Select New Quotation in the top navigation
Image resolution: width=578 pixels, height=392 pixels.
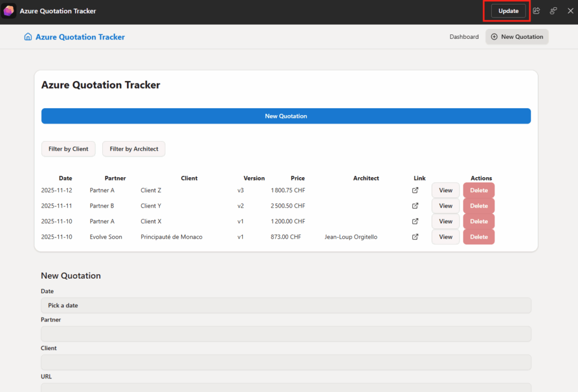(516, 37)
